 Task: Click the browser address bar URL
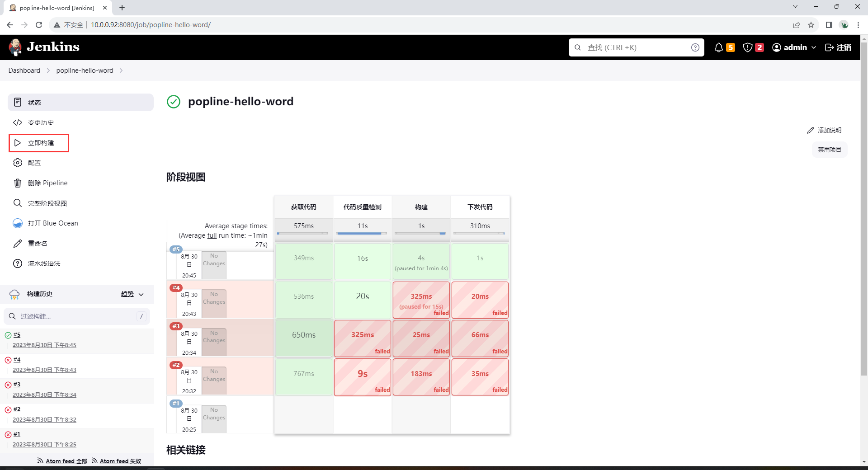[151, 25]
